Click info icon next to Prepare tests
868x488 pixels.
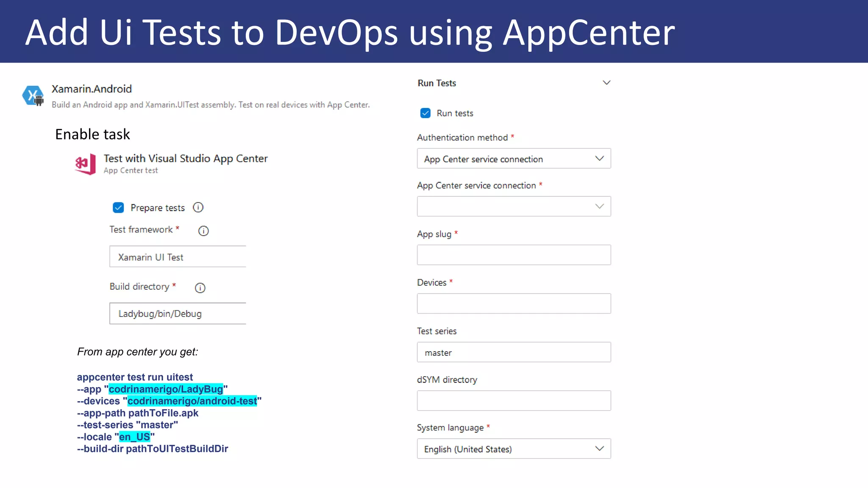click(198, 207)
